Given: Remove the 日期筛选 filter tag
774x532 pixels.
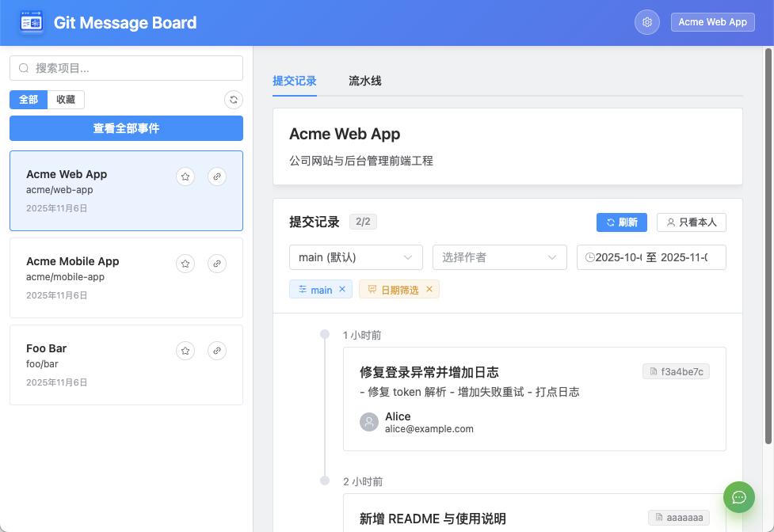Looking at the screenshot, I should pyautogui.click(x=429, y=290).
